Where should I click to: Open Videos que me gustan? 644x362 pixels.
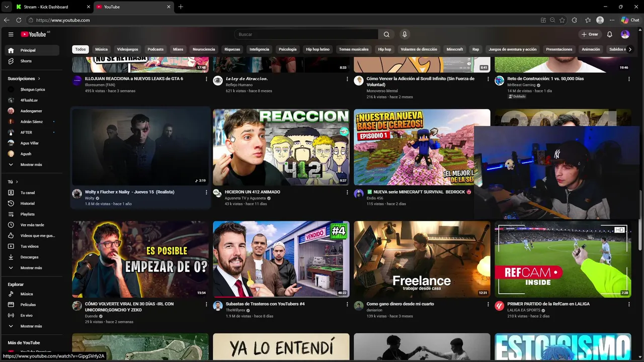[32, 236]
